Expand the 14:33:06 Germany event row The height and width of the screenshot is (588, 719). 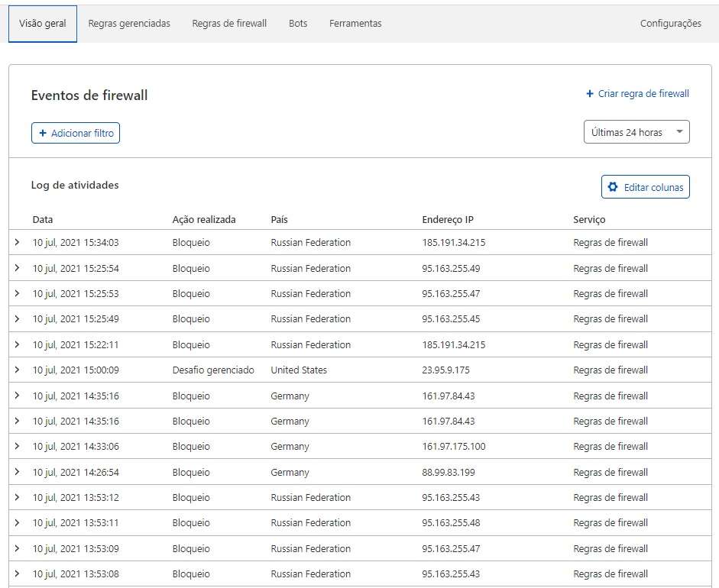click(17, 446)
